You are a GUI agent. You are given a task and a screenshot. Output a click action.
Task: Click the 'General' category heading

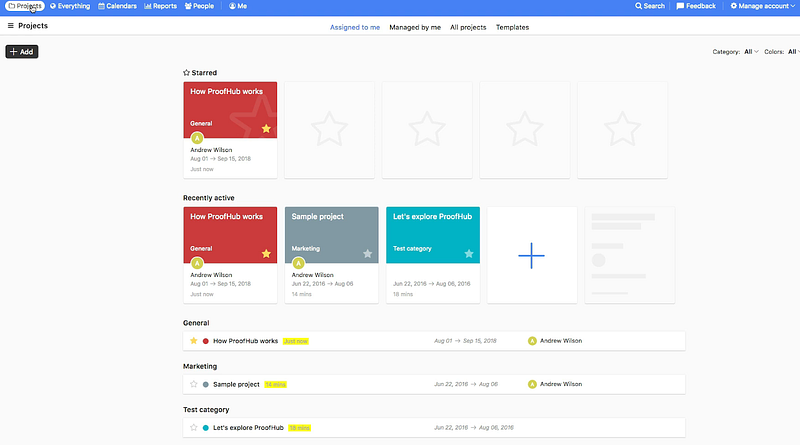pos(196,323)
